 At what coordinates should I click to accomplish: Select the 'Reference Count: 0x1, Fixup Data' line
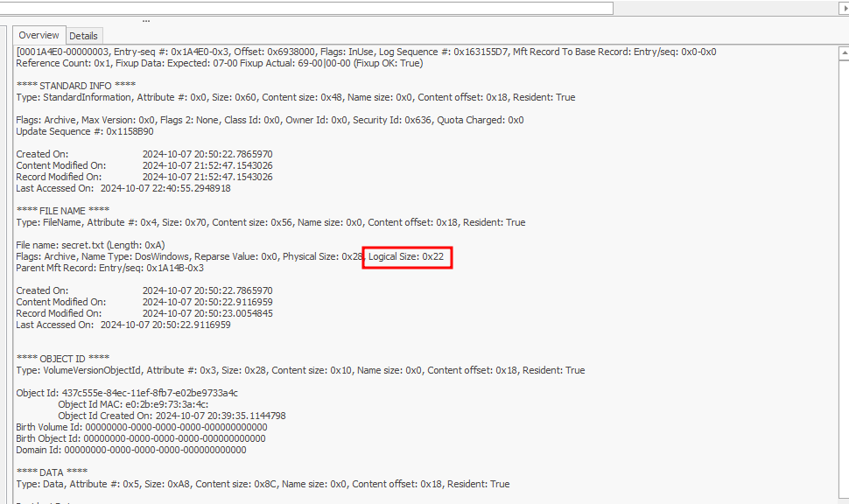click(x=220, y=63)
